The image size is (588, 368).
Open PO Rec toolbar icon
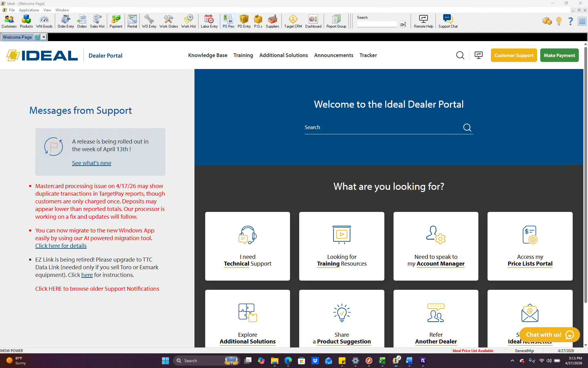(x=228, y=21)
